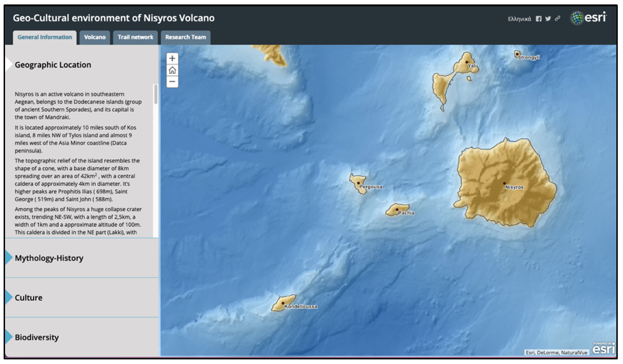Click the Pergousa island marker
The height and width of the screenshot is (364, 623).
[358, 183]
